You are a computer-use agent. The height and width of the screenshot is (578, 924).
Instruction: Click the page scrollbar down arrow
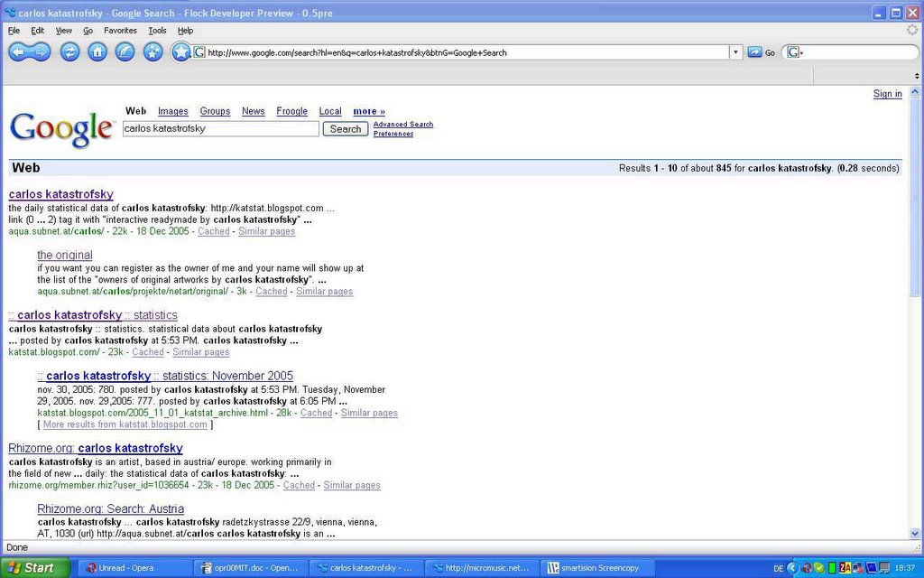click(915, 534)
